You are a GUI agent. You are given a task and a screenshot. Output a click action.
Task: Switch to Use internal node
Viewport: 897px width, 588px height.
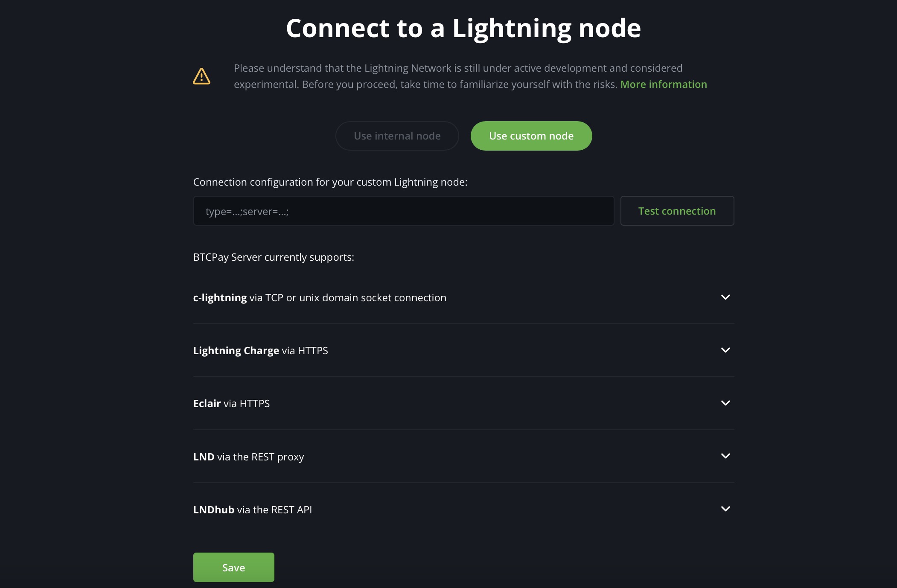[x=397, y=136]
